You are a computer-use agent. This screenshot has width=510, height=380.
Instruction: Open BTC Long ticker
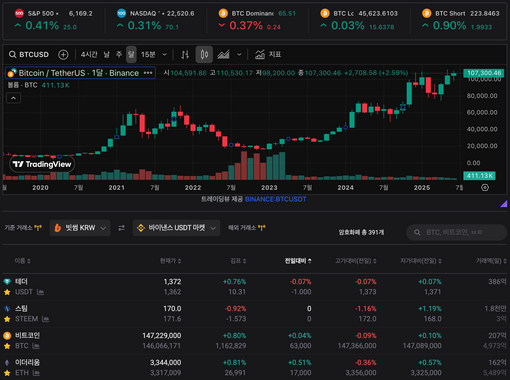[359, 20]
